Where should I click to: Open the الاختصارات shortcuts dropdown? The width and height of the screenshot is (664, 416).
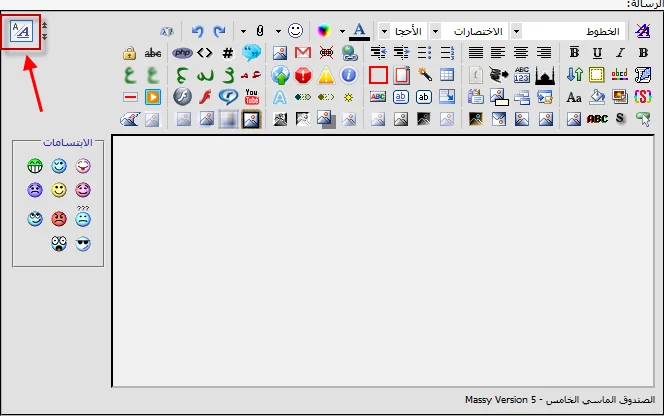tap(475, 31)
